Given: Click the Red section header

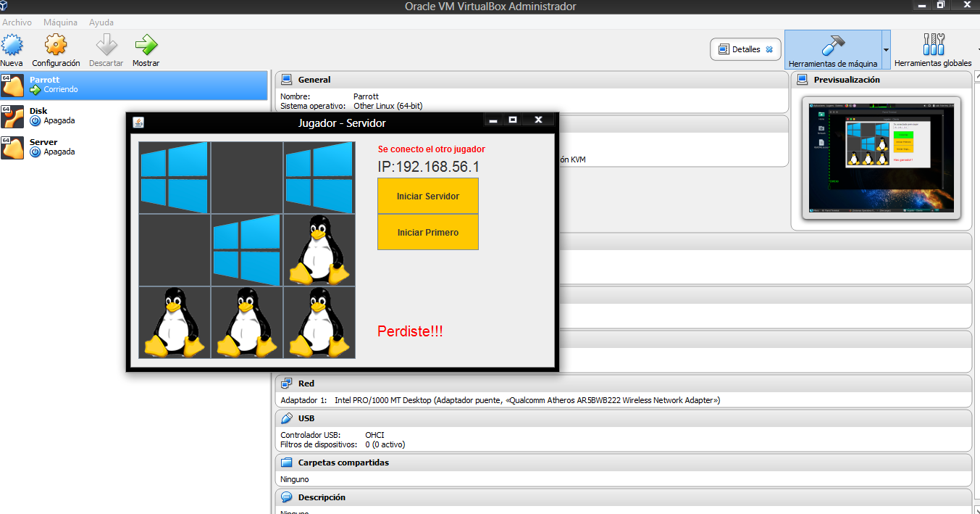Looking at the screenshot, I should [624, 383].
